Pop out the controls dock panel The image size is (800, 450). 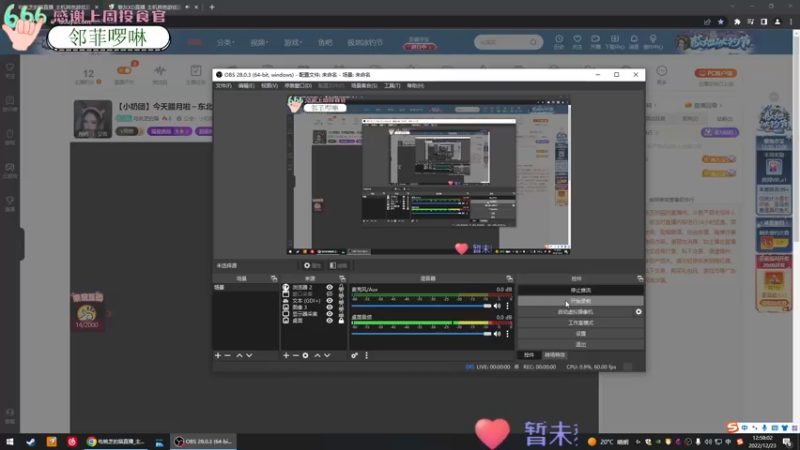pyautogui.click(x=640, y=279)
